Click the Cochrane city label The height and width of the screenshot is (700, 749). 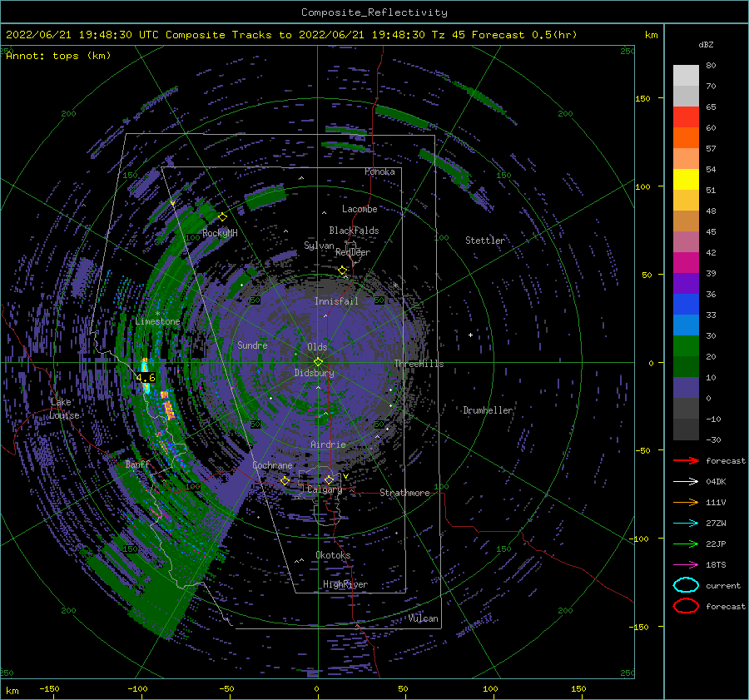click(272, 465)
